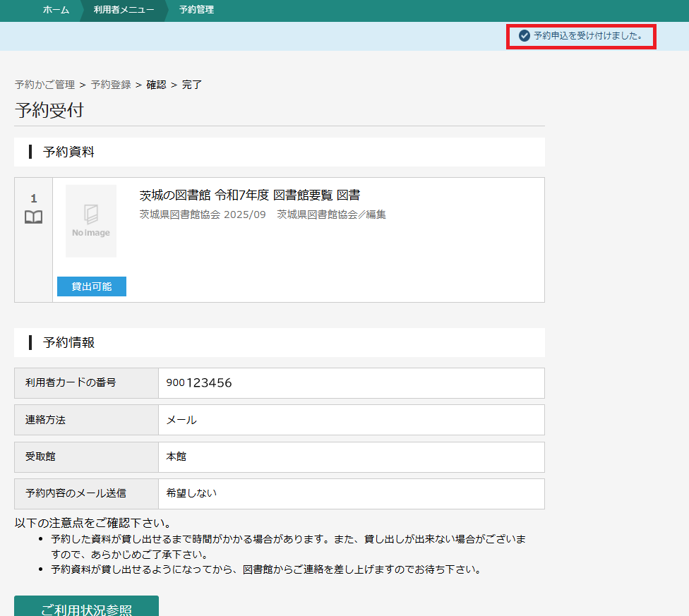Select 予約管理 in the top navigation bar
This screenshot has height=616, width=689.
(x=196, y=10)
